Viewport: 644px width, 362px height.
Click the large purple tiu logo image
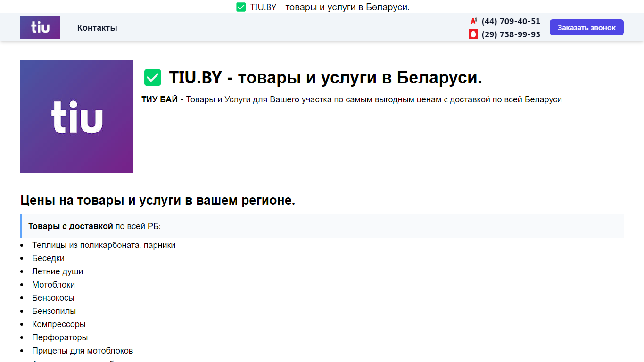(77, 117)
